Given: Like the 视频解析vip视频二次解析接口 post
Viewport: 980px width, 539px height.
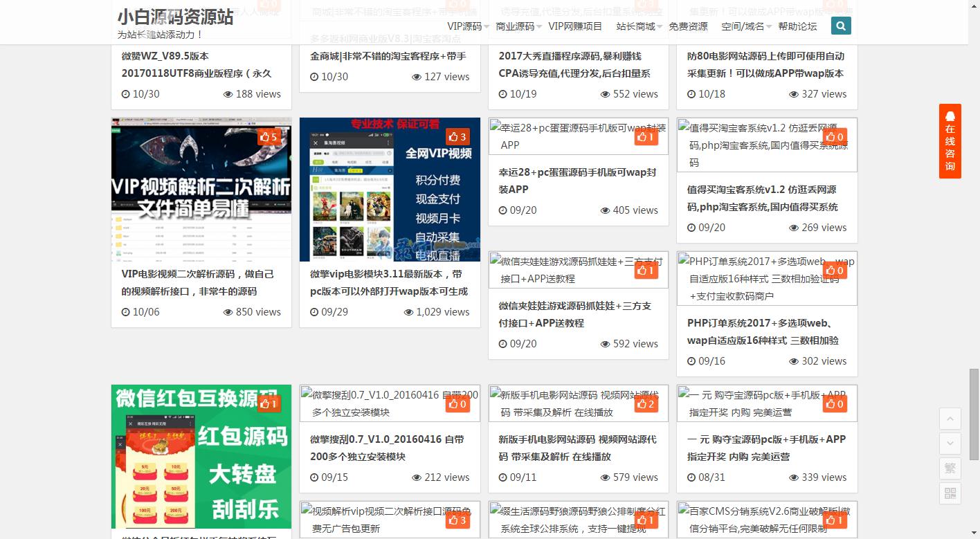Looking at the screenshot, I should click(457, 520).
